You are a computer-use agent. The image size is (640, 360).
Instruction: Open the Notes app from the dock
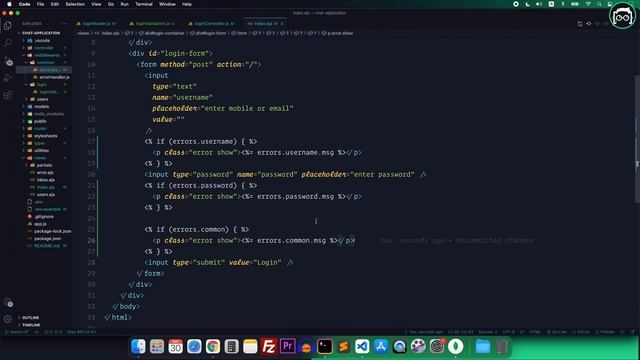[x=250, y=347]
